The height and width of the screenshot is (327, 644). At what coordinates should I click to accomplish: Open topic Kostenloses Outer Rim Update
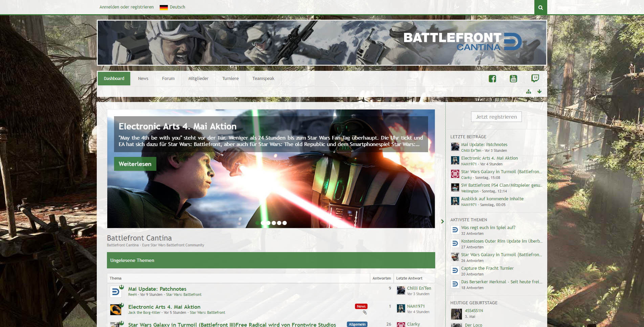pos(502,241)
